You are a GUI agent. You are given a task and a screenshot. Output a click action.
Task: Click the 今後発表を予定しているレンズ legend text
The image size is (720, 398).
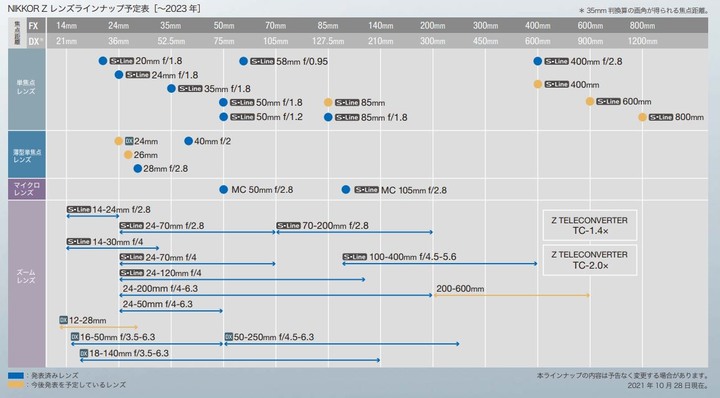[79, 385]
